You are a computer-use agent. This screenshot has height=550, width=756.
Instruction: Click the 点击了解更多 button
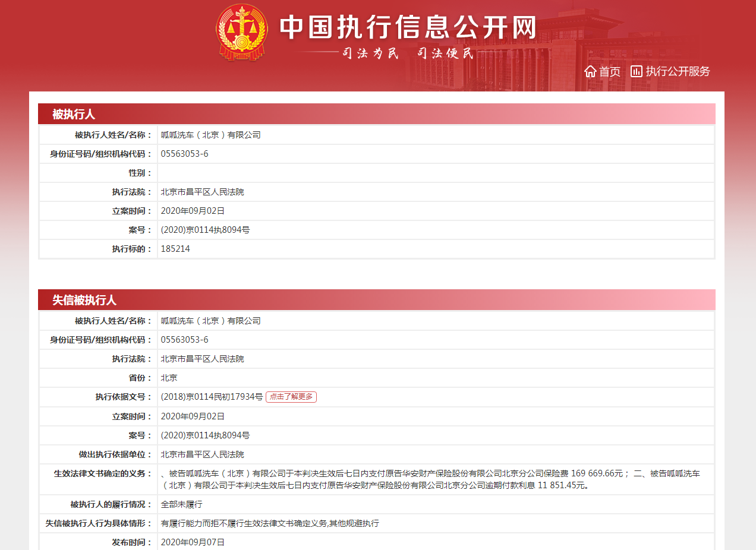291,397
